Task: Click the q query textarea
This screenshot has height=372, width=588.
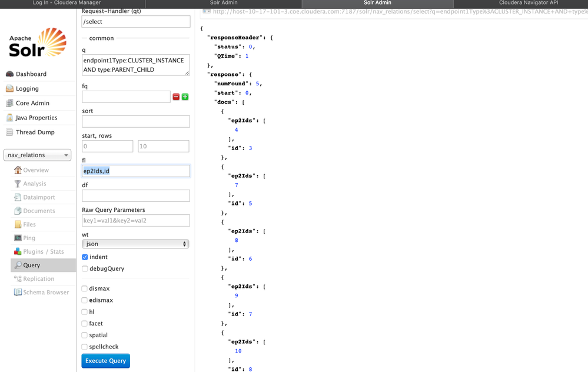Action: coord(136,65)
